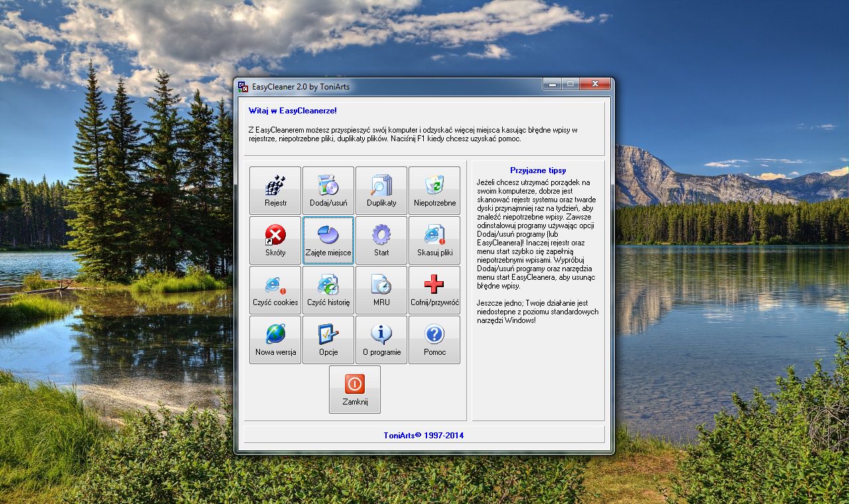This screenshot has width=849, height=504.
Task: Open the Opcje settings
Action: coord(328,340)
